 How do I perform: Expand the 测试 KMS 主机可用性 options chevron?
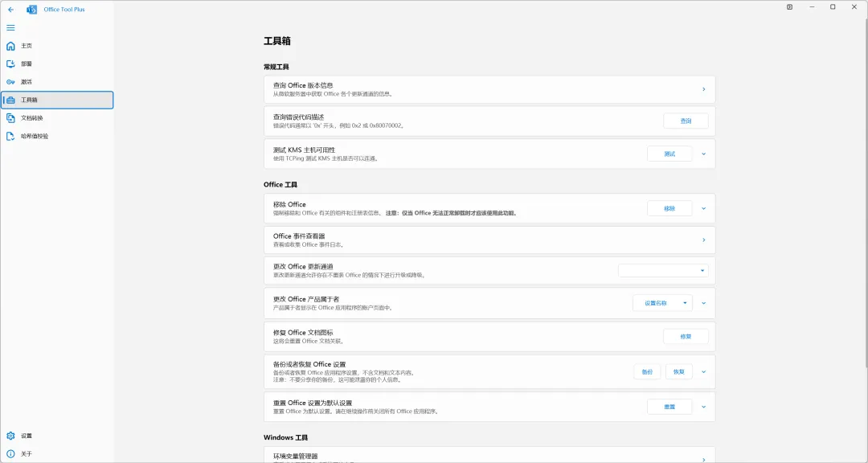703,154
